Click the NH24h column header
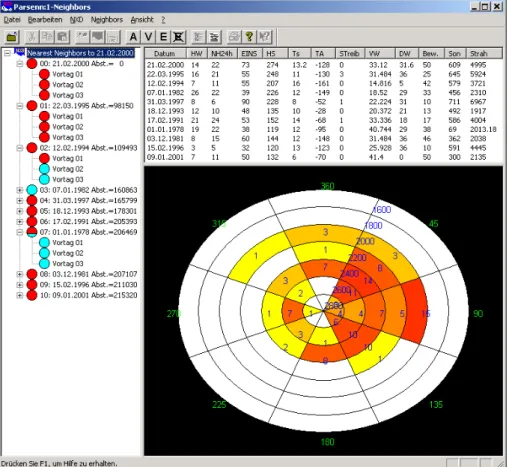The image size is (509, 467). coord(222,53)
